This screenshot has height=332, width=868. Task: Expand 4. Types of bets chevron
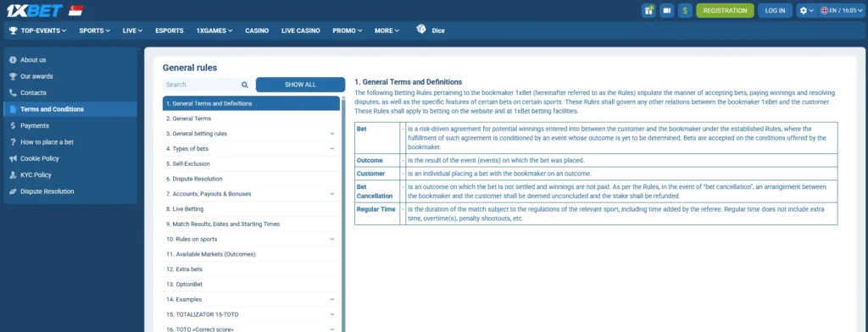(x=332, y=149)
